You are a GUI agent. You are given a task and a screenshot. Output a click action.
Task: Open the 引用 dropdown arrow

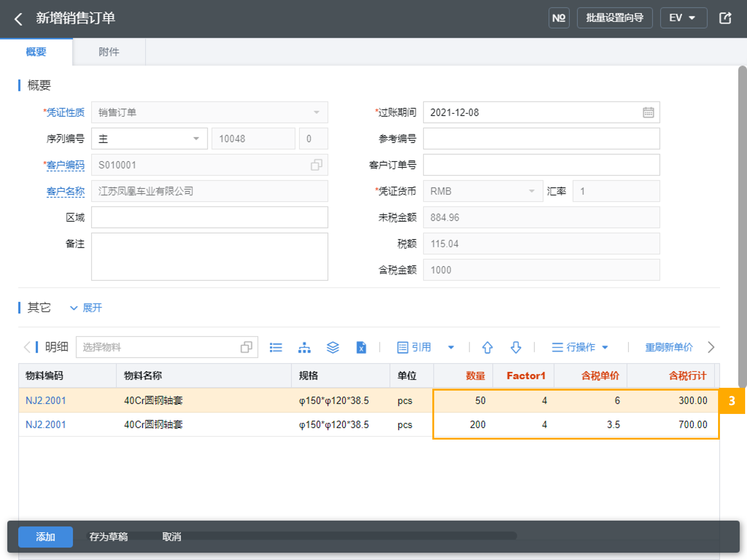click(451, 347)
